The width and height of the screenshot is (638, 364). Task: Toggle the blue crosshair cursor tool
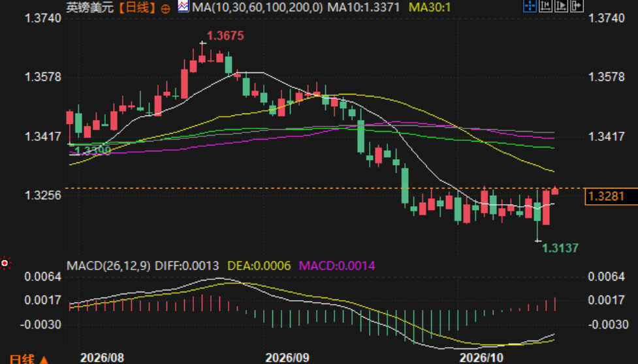[x=530, y=6]
